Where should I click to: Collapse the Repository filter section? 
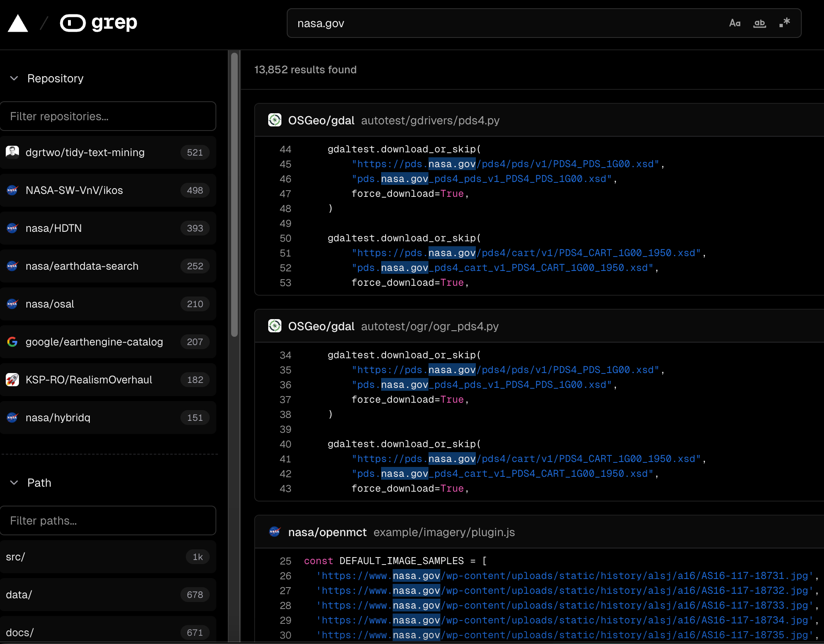point(14,78)
